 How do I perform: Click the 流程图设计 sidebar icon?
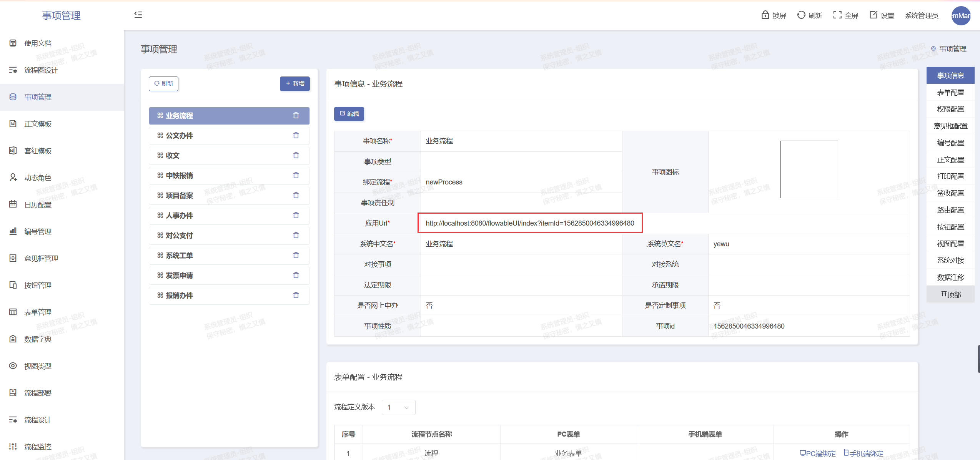(13, 70)
